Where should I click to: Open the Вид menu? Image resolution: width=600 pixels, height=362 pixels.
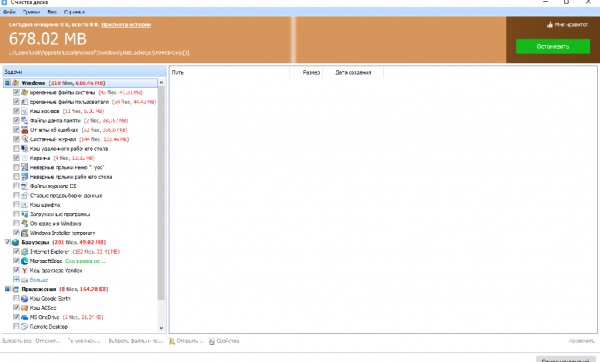click(52, 12)
